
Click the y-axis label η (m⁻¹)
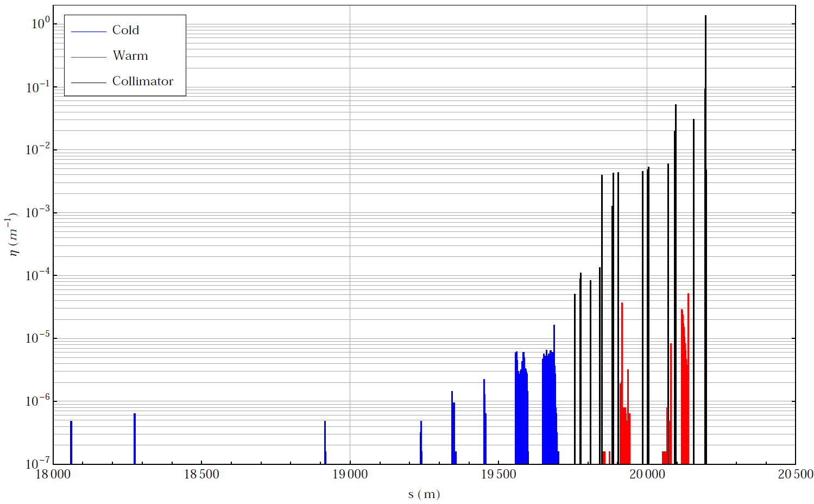11,235
